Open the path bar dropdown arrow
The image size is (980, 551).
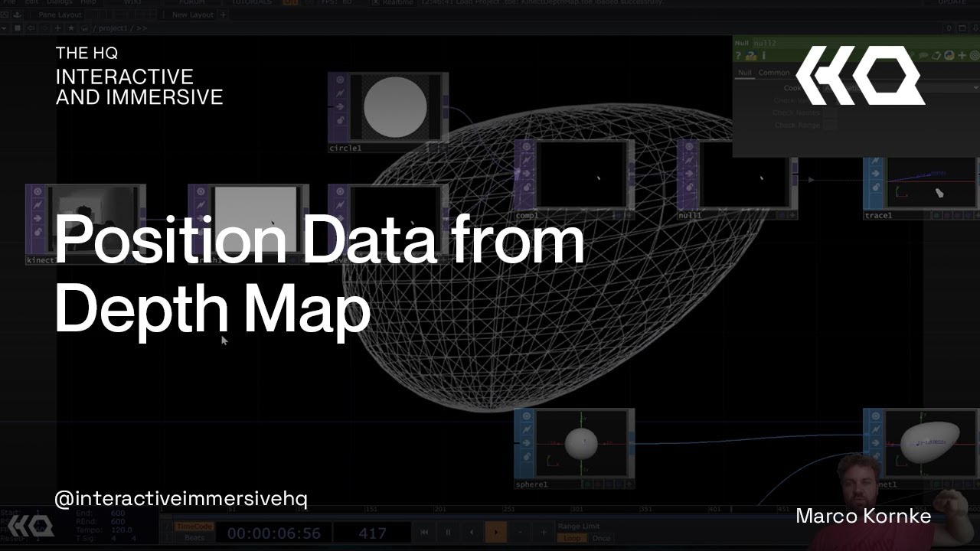coord(4,28)
